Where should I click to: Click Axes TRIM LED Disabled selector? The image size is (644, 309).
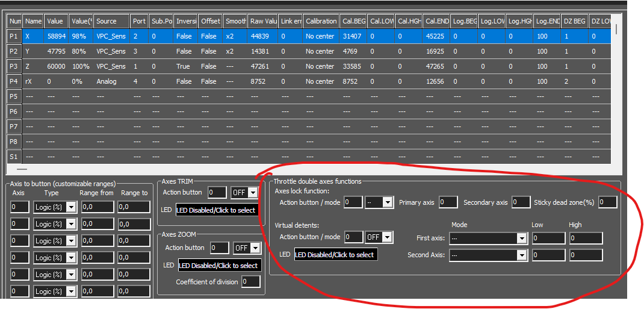[217, 210]
